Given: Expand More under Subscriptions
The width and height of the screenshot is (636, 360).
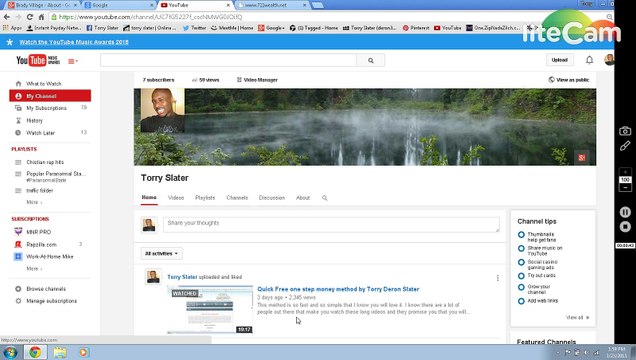Looking at the screenshot, I should [34, 269].
